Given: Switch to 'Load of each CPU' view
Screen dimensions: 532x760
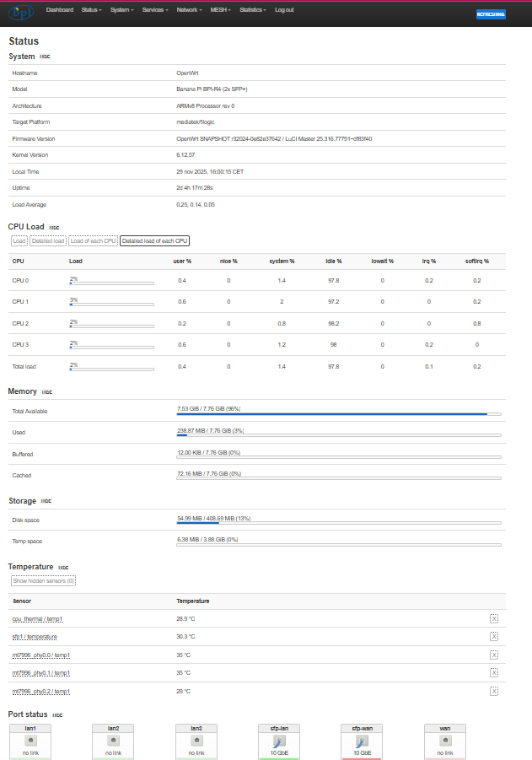Looking at the screenshot, I should [x=93, y=241].
